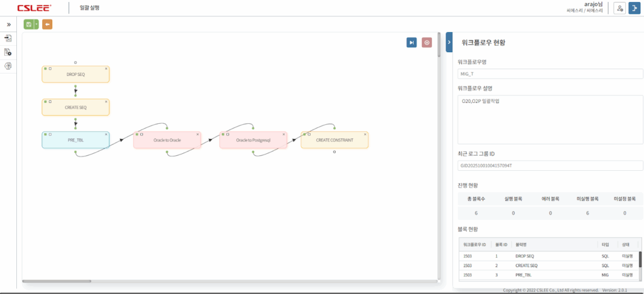
Task: Click the green save workflow icon
Action: 29,24
